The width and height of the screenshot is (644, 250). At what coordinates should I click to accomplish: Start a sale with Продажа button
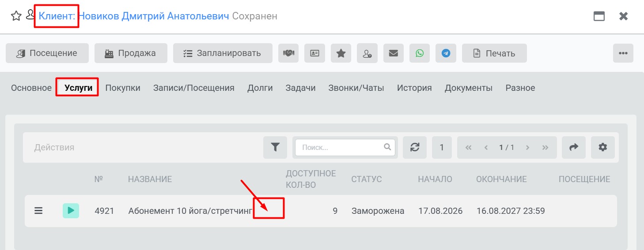pos(131,53)
